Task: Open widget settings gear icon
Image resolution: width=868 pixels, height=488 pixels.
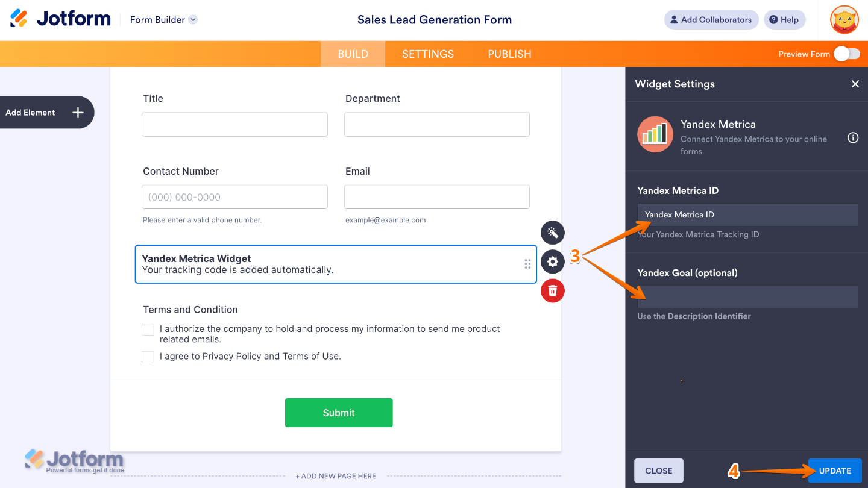Action: coord(553,261)
